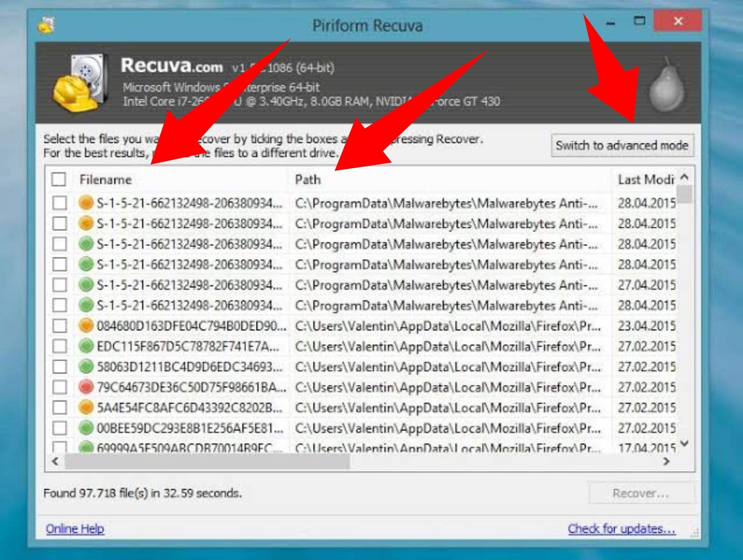
Task: Tick the checkbox for file 5A4E54FC8AFC6D43392C8202B
Action: point(60,408)
